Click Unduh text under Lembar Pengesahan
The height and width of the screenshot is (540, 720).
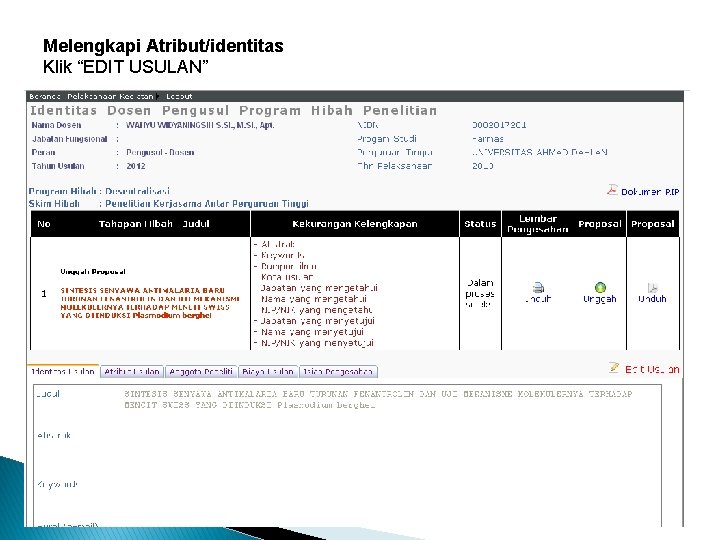(x=538, y=299)
